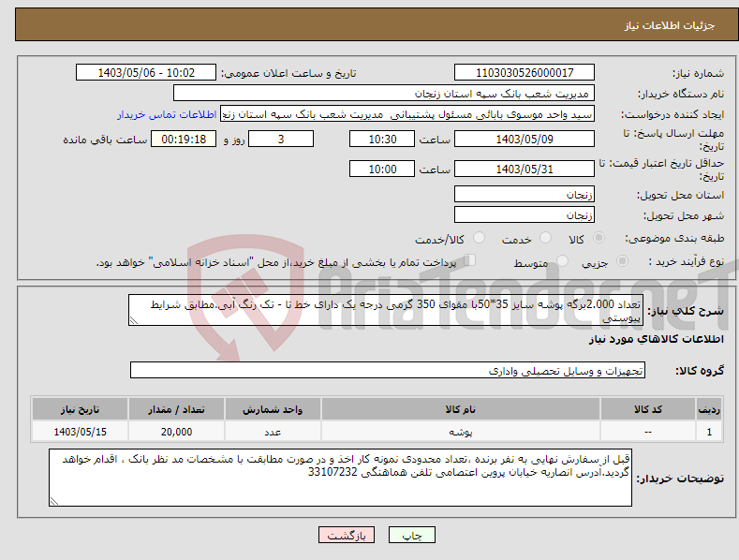Click the delivery province field زنجان
Viewport: 739px width, 560px height.
525,194
